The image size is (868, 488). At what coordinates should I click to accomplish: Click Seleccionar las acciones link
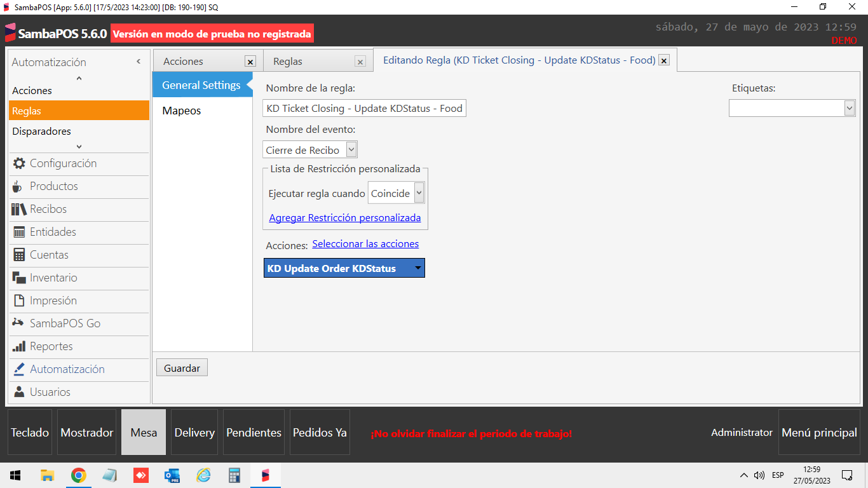point(365,244)
